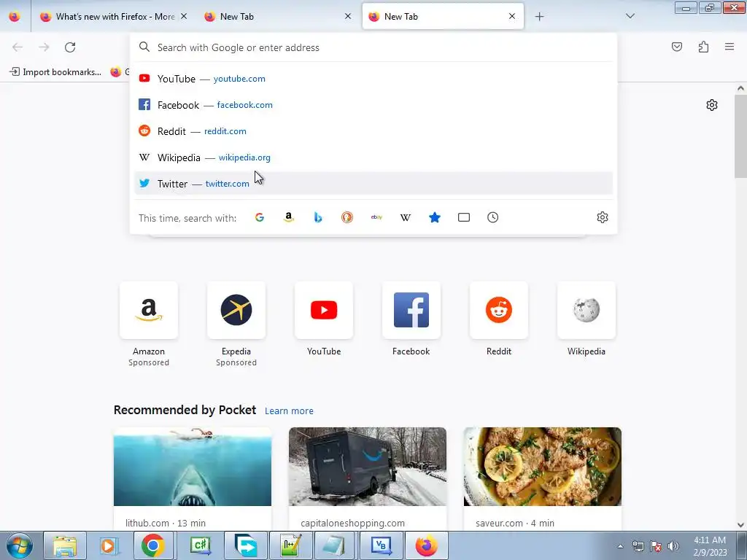Screen dimensions: 747x560
Task: Select Reddit suggestion reddit.com
Action: point(373,131)
